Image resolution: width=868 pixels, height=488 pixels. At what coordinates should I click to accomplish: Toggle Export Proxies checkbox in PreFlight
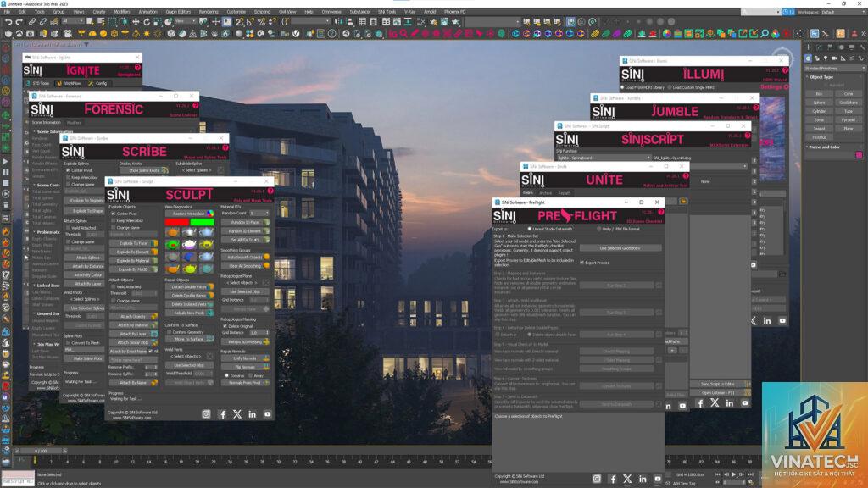(x=581, y=263)
